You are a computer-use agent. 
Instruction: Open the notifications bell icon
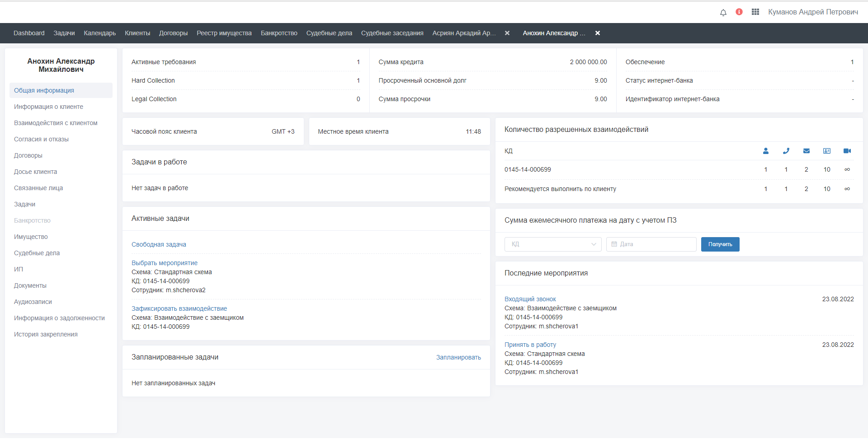[x=723, y=12]
